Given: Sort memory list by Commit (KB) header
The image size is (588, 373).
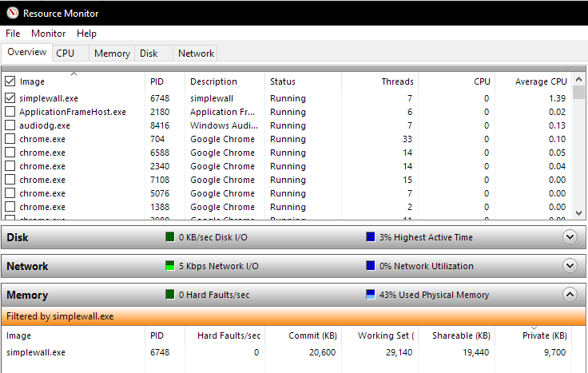Looking at the screenshot, I should tap(312, 335).
